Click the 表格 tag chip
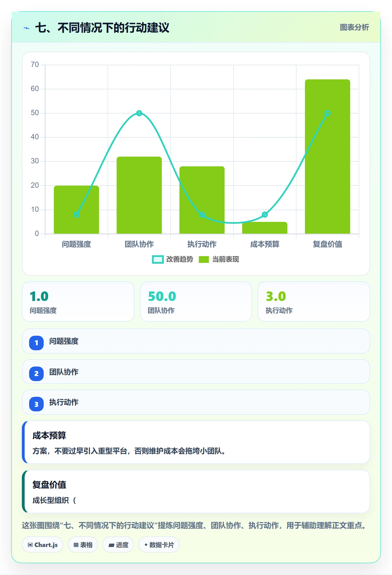Viewport: 392px width, 575px height. [83, 545]
